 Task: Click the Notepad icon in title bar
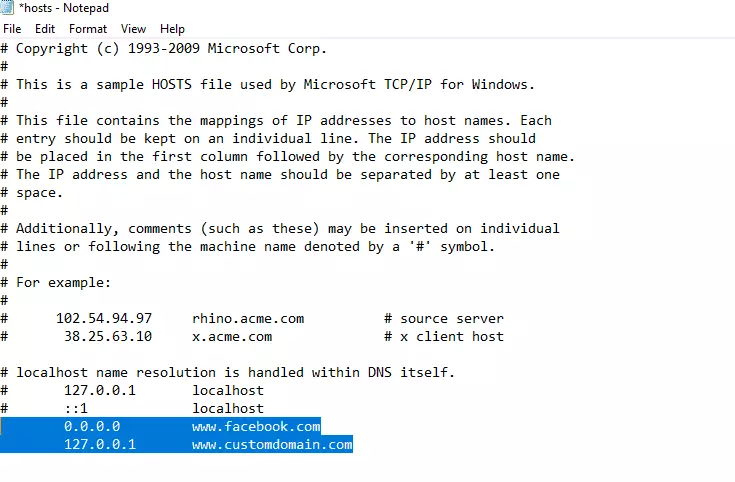pyautogui.click(x=7, y=8)
